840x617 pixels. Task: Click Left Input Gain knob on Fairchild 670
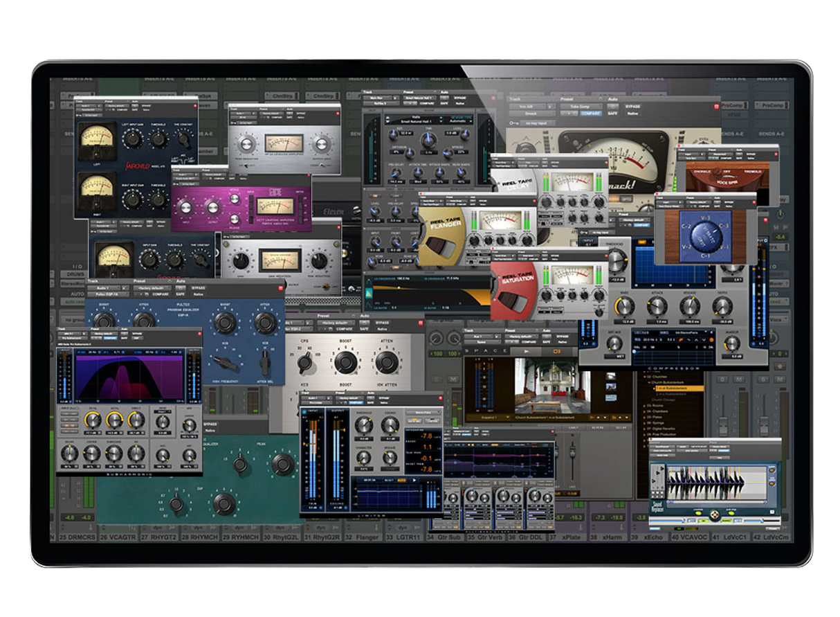[132, 138]
